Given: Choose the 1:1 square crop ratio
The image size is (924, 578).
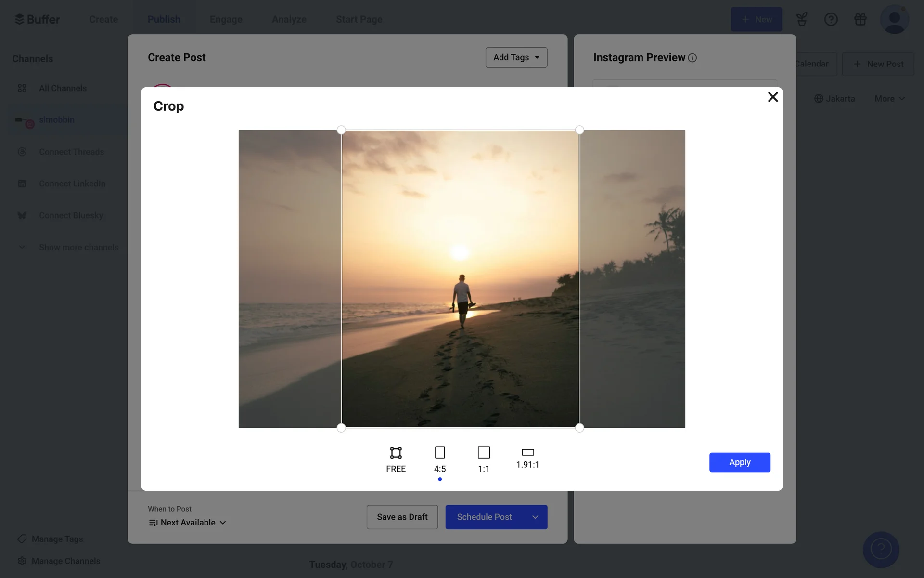Looking at the screenshot, I should coord(483,459).
